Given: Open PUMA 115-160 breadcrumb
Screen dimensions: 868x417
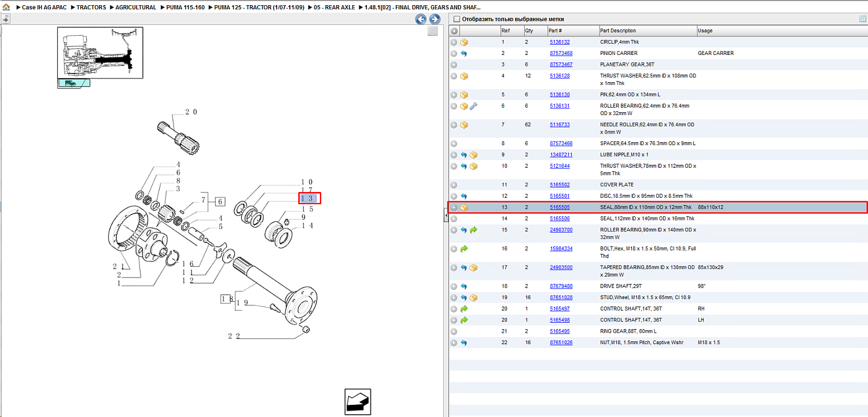Looking at the screenshot, I should click(185, 8).
